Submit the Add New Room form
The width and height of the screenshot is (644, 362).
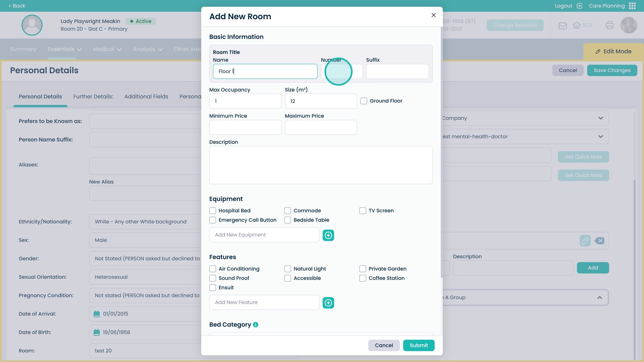click(419, 346)
